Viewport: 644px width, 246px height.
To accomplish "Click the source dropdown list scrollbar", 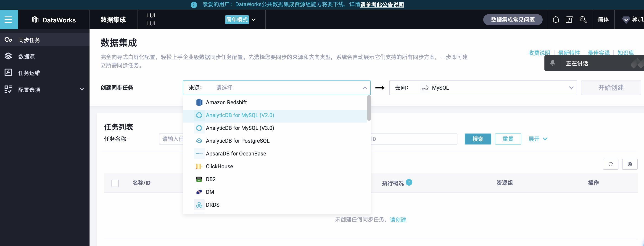I will pyautogui.click(x=369, y=108).
